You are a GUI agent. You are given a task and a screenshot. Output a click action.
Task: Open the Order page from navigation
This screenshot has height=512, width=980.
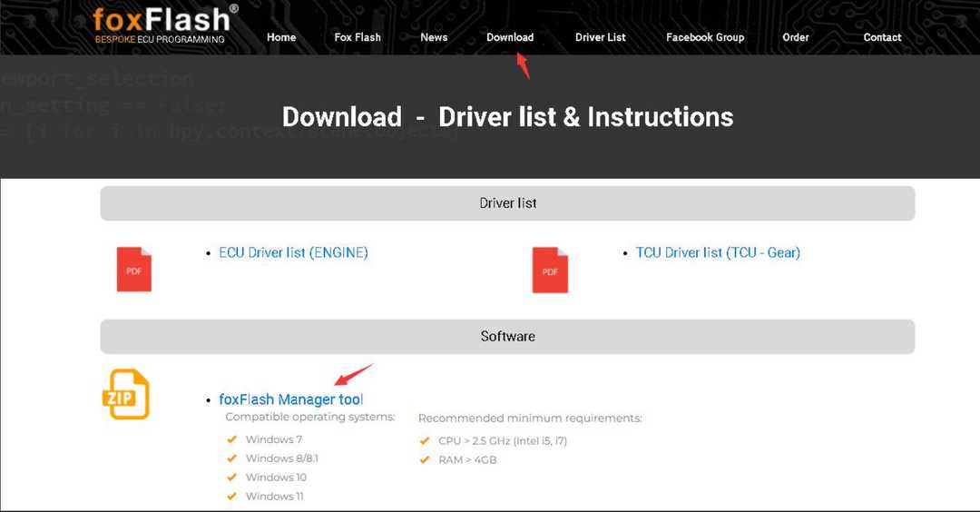(796, 37)
